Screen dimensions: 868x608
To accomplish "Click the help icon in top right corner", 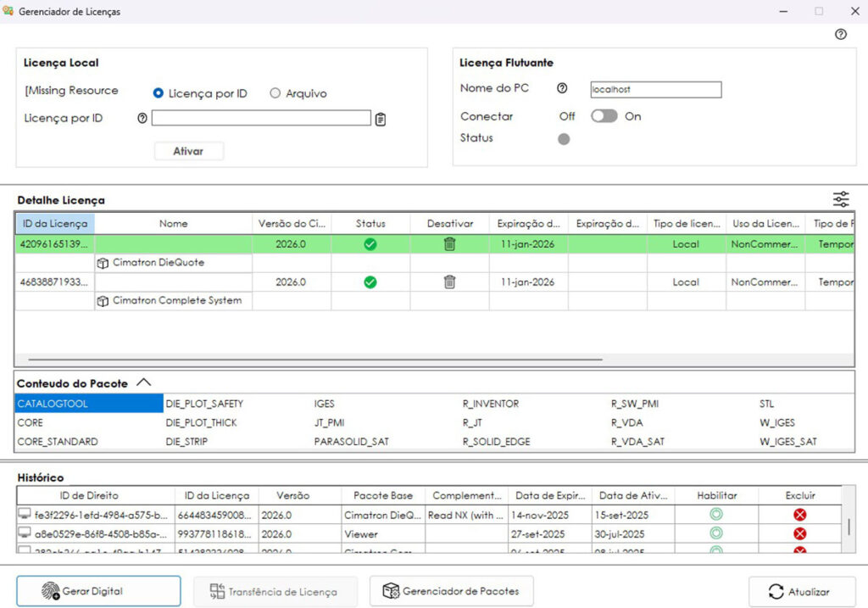I will click(841, 35).
